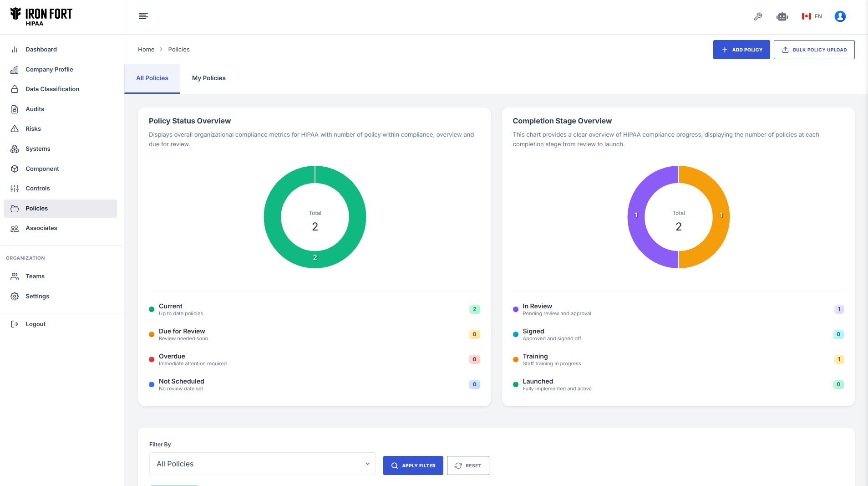Open Data Classification from the sidebar
This screenshot has height=486, width=868.
point(52,89)
